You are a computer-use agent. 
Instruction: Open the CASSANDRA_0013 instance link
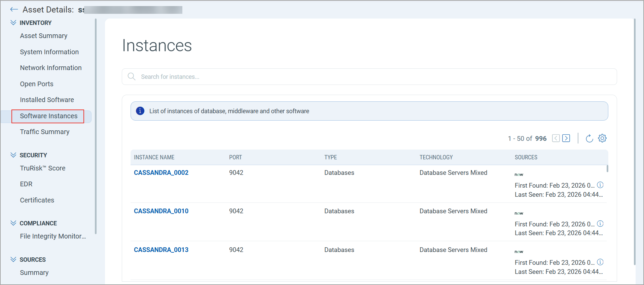(161, 250)
